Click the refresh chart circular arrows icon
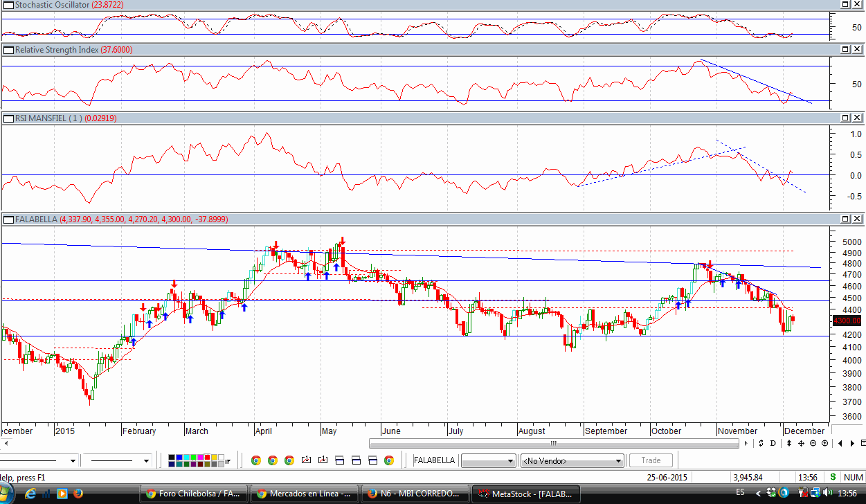This screenshot has width=866, height=504. click(x=761, y=443)
